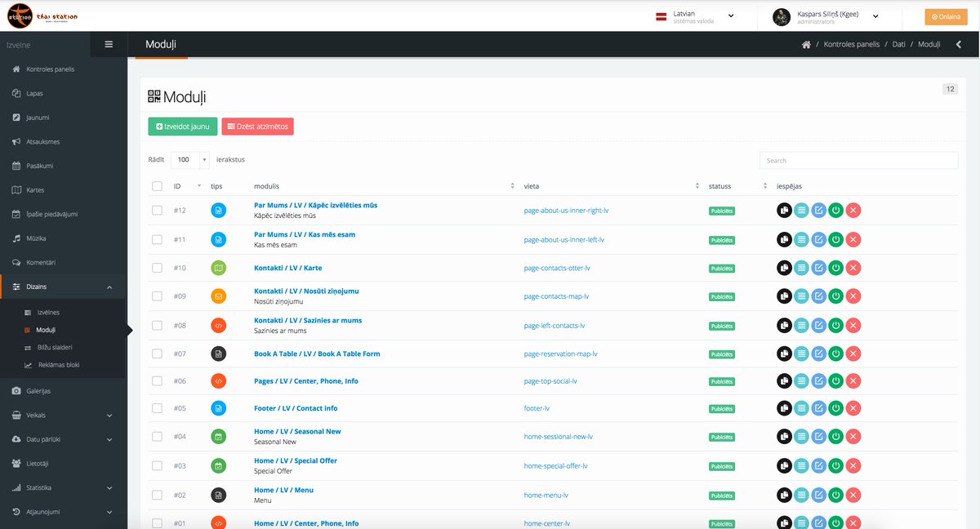Open the Kaspars Siliņš user menu
Image resolution: width=980 pixels, height=529 pixels.
click(826, 16)
